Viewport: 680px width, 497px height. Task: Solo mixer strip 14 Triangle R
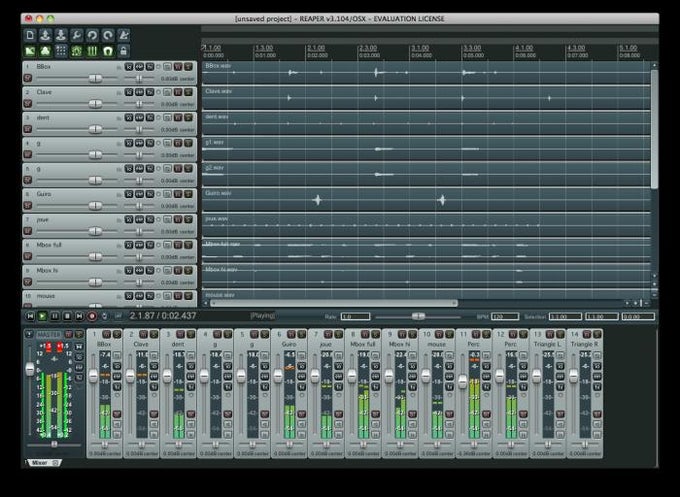[x=598, y=334]
